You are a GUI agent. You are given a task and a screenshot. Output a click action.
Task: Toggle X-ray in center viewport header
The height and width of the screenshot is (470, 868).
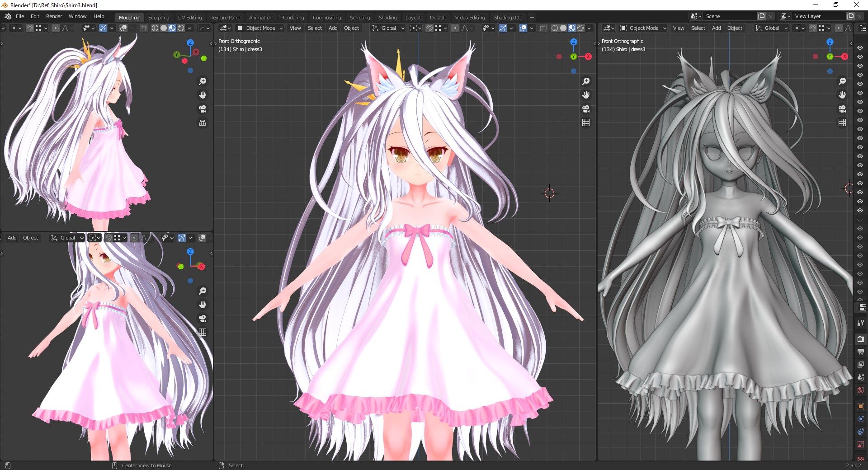tap(543, 28)
